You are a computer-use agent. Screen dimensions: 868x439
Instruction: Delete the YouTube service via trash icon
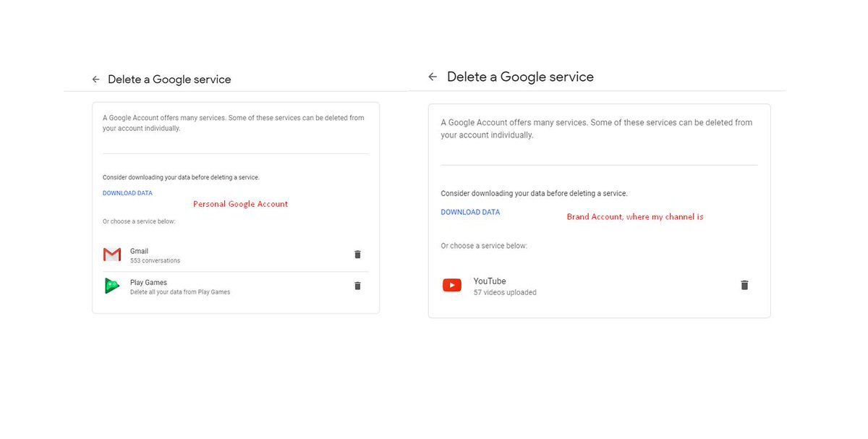point(744,285)
